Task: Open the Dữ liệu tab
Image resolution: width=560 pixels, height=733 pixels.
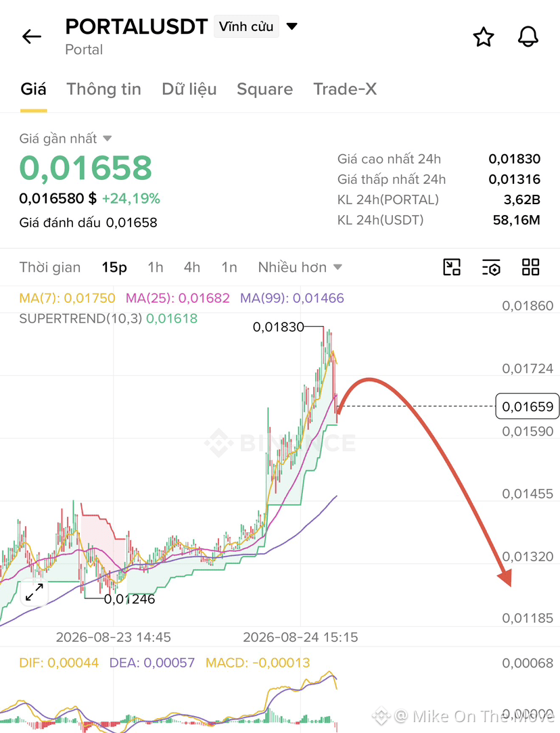Action: pos(189,89)
